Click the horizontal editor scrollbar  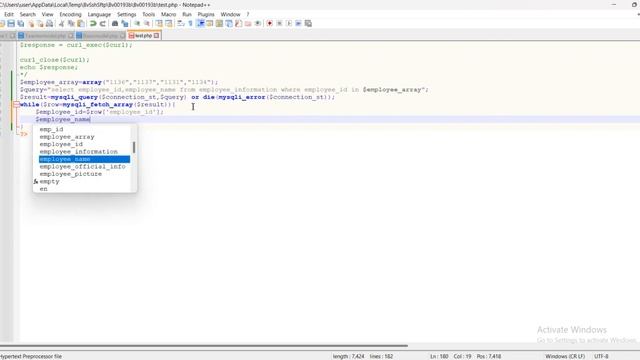tap(204, 346)
